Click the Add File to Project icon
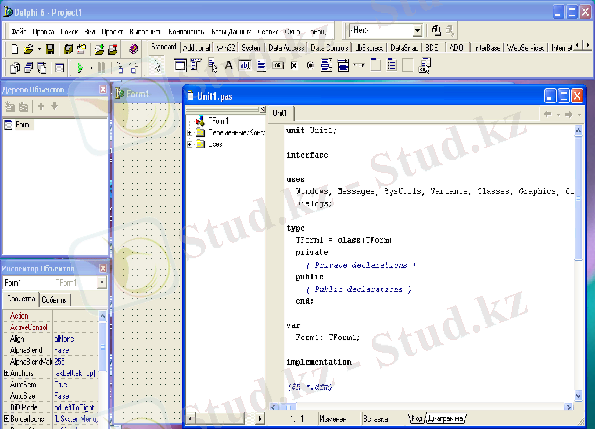595x429 pixels. tap(99, 49)
